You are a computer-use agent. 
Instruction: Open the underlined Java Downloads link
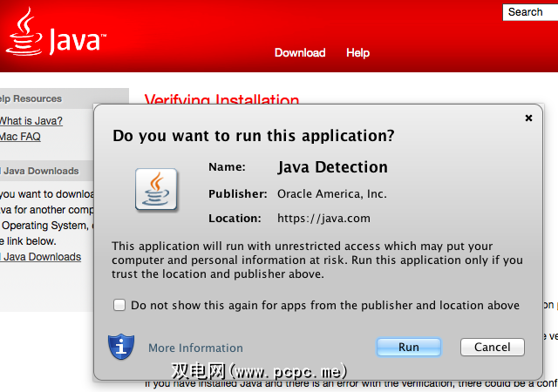click(41, 257)
